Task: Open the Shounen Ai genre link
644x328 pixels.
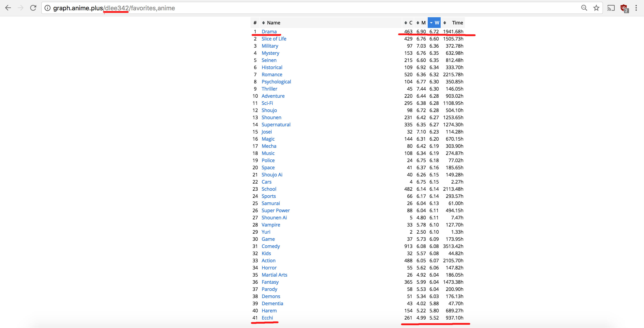Action: (x=274, y=218)
